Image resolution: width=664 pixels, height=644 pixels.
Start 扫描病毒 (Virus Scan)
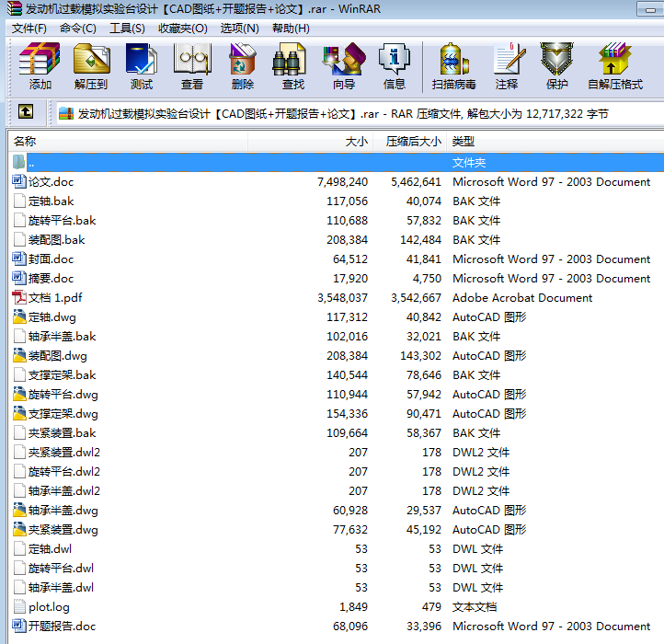(x=454, y=66)
